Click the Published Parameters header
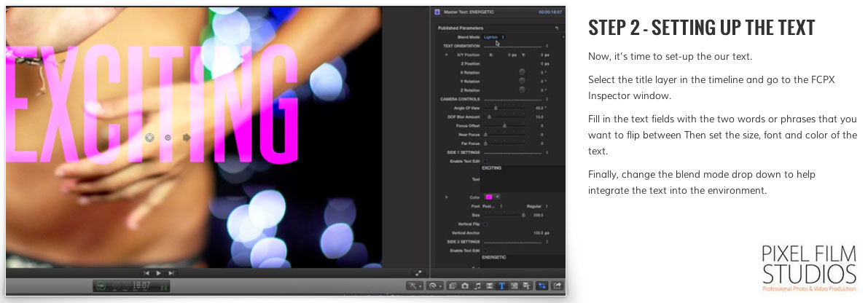868x303 pixels. [x=460, y=28]
